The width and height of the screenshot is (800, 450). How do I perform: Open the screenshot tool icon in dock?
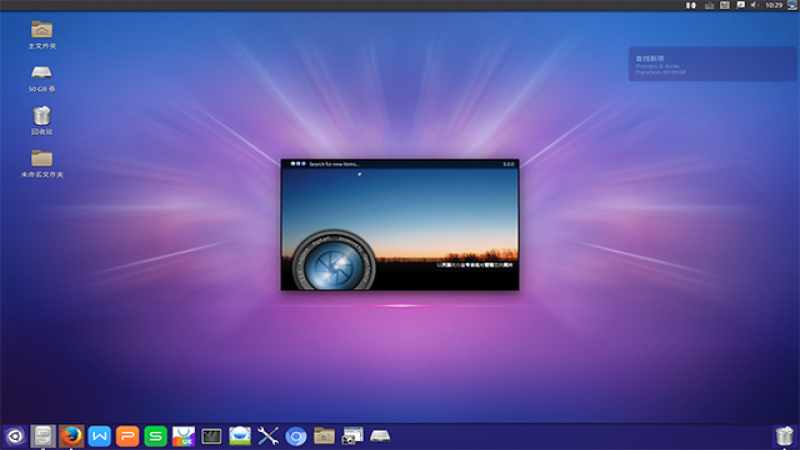pyautogui.click(x=352, y=436)
